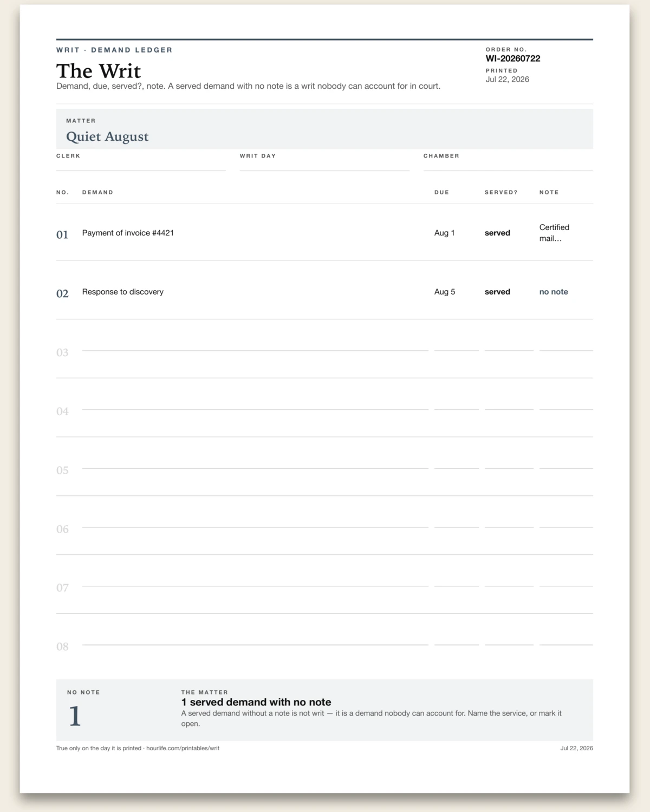This screenshot has height=812, width=650.
Task: Click the empty note field in row 05
Action: click(566, 464)
